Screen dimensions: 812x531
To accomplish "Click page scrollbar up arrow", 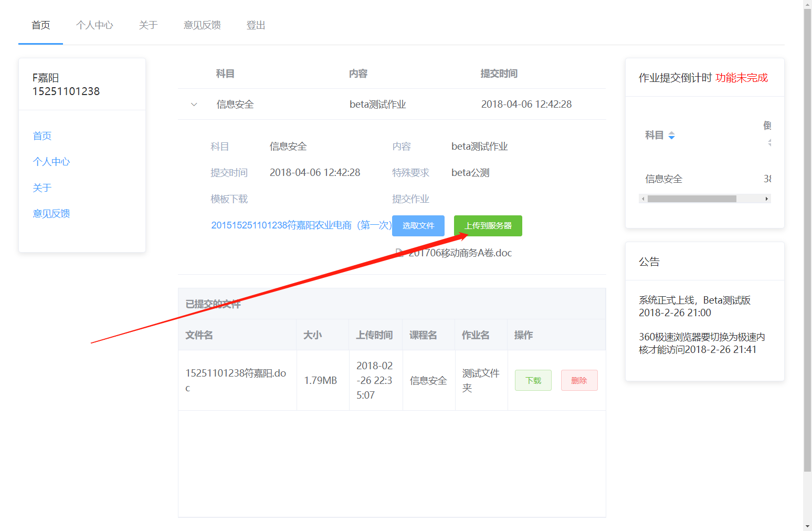I will (807, 4).
